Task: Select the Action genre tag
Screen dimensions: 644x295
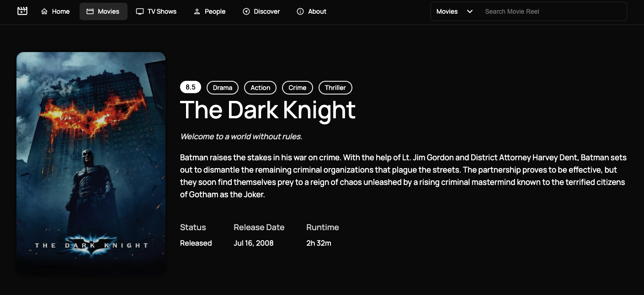Action: click(x=261, y=88)
